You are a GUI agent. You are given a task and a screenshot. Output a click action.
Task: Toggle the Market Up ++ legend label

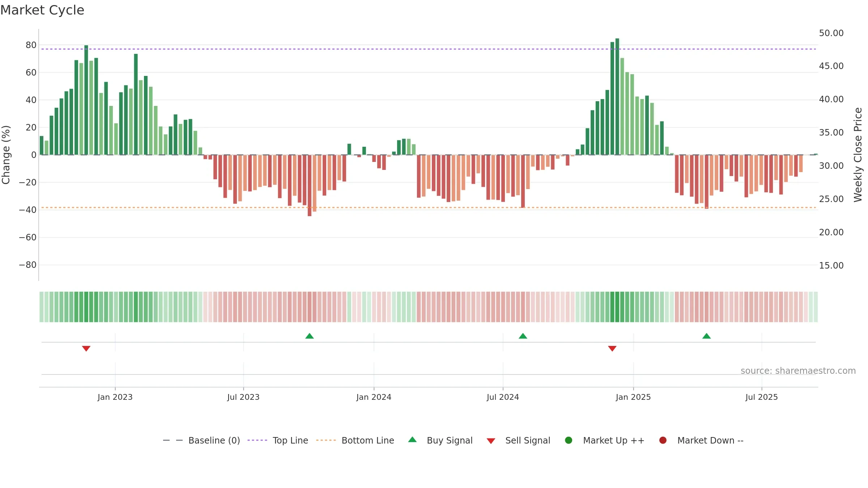point(614,440)
